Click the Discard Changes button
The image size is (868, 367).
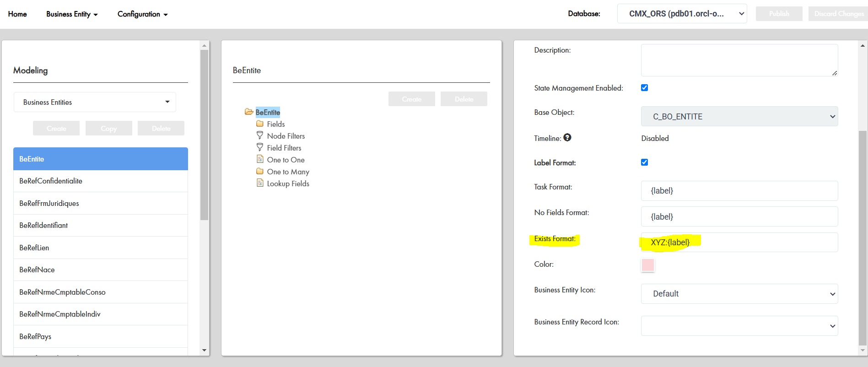click(x=839, y=14)
